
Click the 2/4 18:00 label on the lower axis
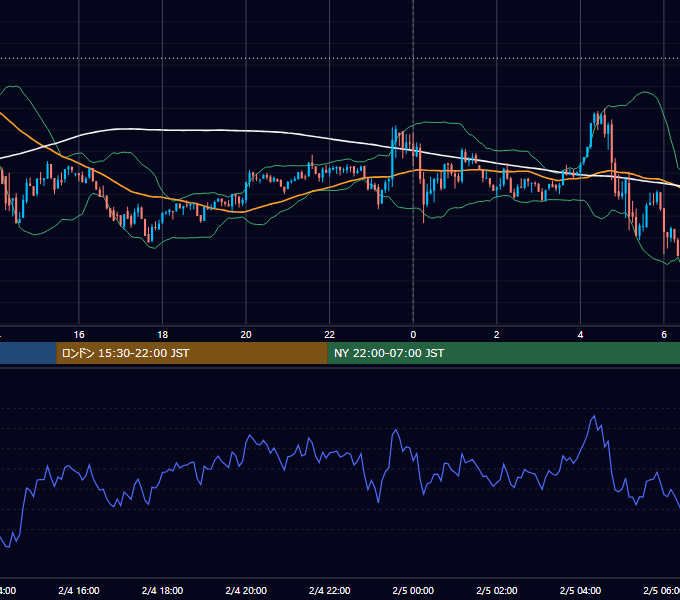coord(163,590)
